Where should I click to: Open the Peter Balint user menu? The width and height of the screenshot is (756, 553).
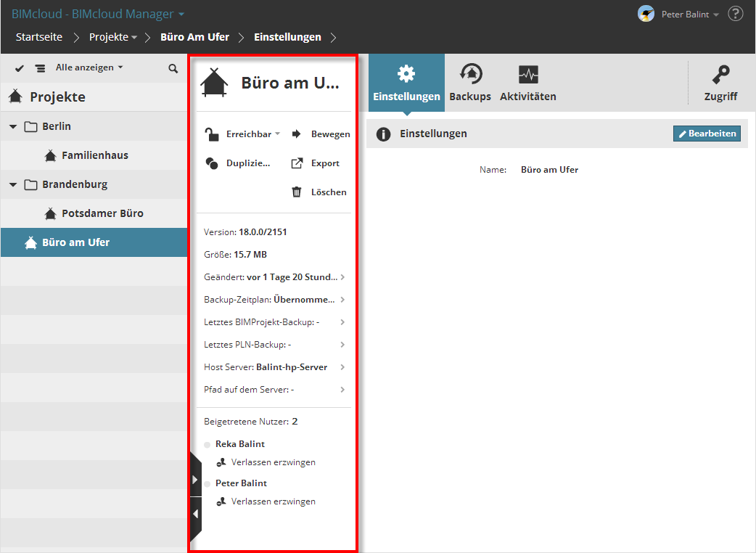(x=690, y=15)
